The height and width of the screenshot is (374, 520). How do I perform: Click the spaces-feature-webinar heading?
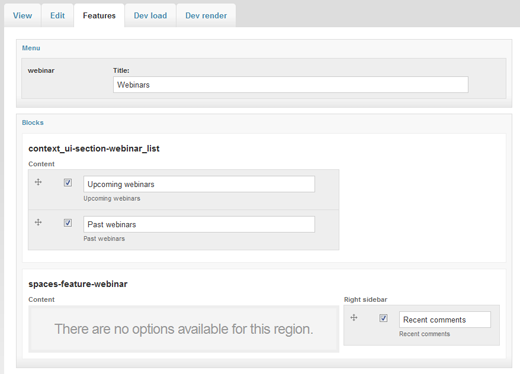coord(78,284)
